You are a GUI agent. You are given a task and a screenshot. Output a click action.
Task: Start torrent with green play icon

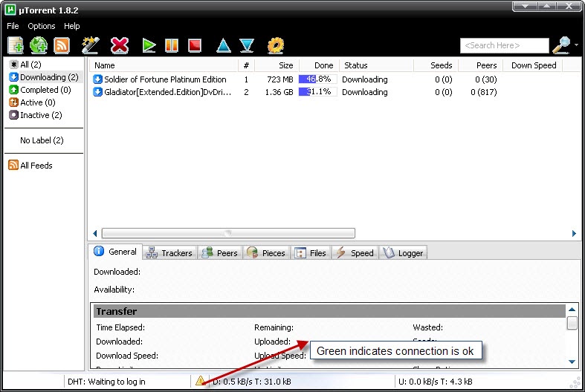(x=149, y=45)
